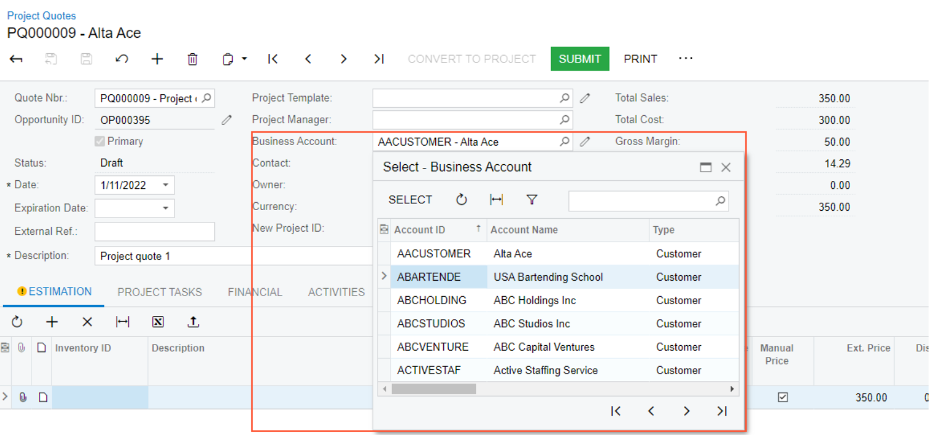Open lookup for Quote Nbr. field
936x436 pixels.
206,99
